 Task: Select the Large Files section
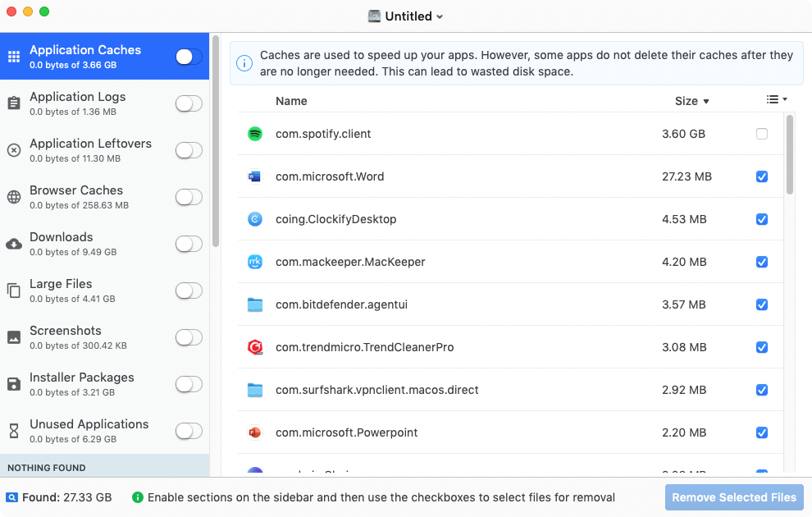click(105, 291)
